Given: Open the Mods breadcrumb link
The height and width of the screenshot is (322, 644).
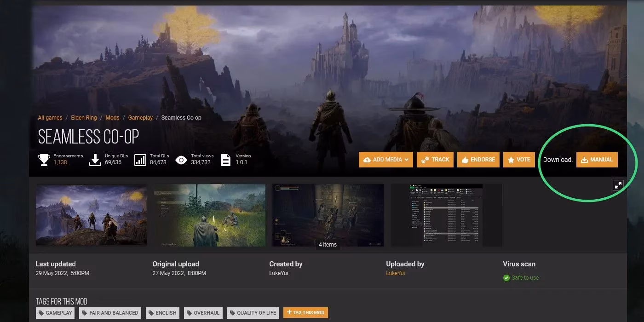Looking at the screenshot, I should 112,118.
